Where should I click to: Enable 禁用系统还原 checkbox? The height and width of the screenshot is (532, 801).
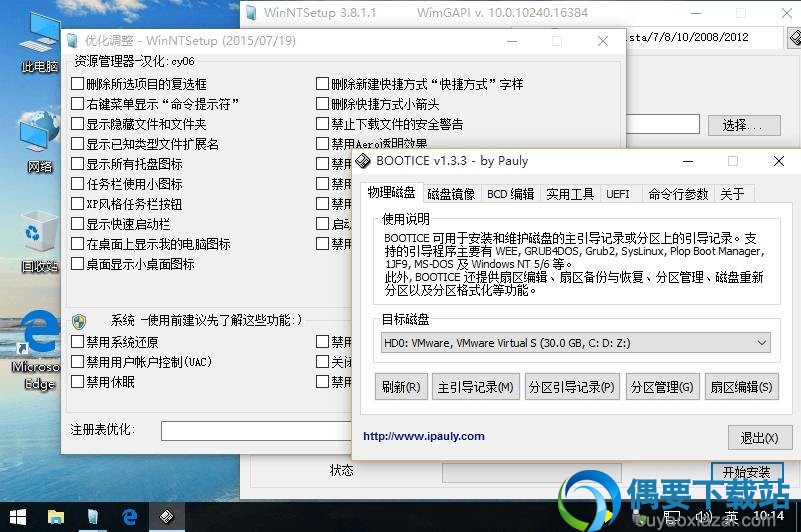pos(77,341)
